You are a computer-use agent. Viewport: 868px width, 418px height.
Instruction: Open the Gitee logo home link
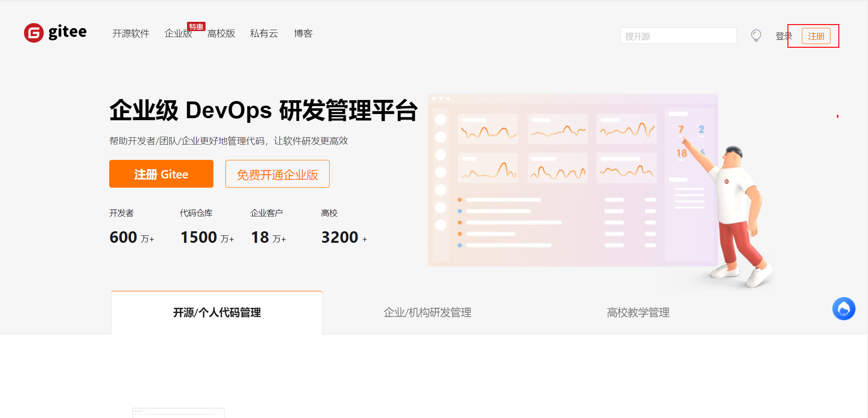click(x=55, y=32)
